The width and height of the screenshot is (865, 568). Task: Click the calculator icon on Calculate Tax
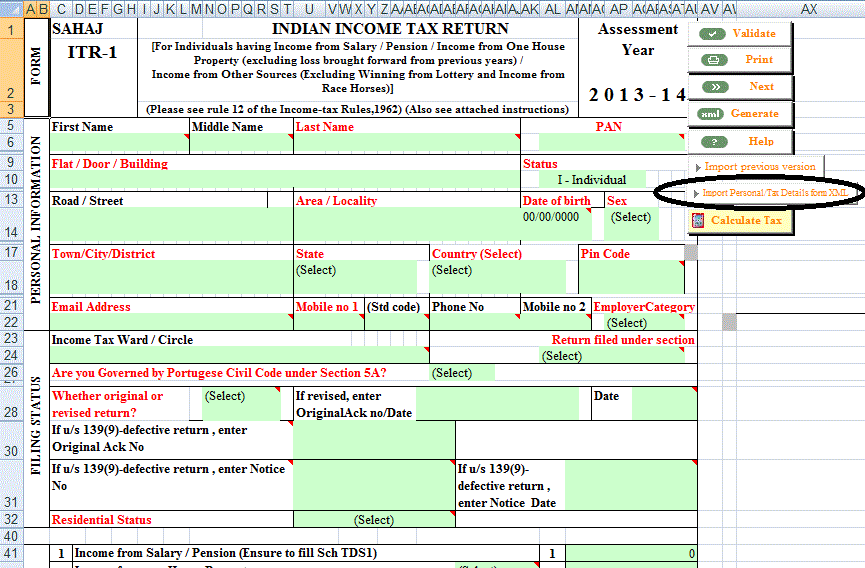[698, 221]
